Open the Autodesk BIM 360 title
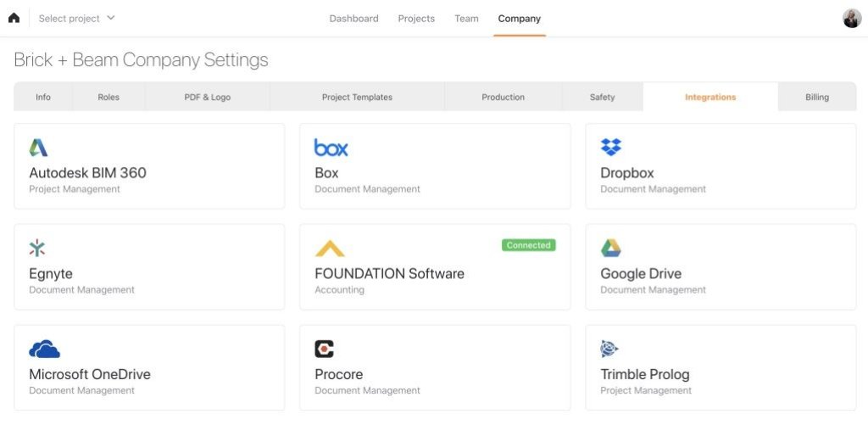The height and width of the screenshot is (425, 868). (87, 173)
